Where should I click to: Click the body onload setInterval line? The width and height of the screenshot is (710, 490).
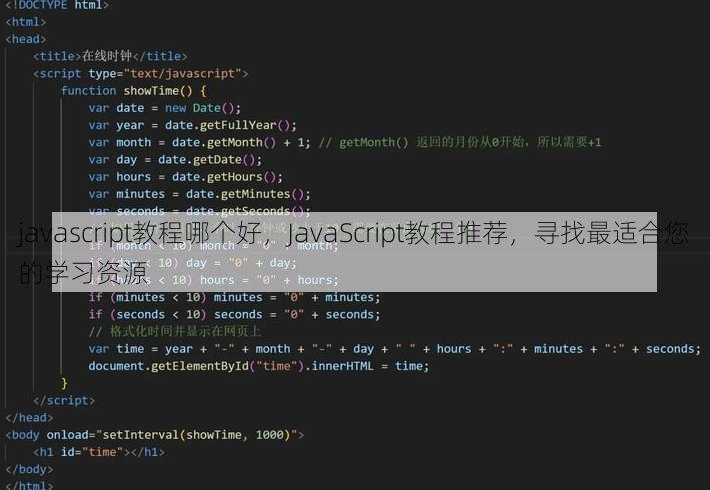(x=155, y=435)
